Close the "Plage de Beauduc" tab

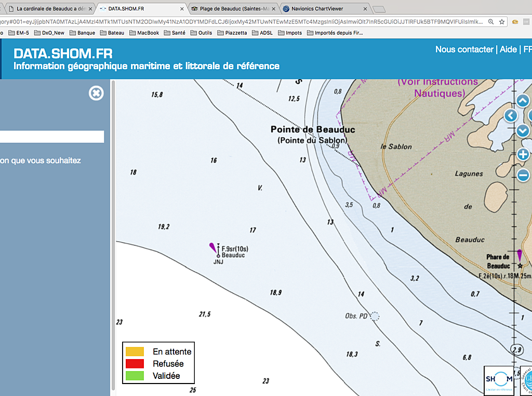click(273, 9)
